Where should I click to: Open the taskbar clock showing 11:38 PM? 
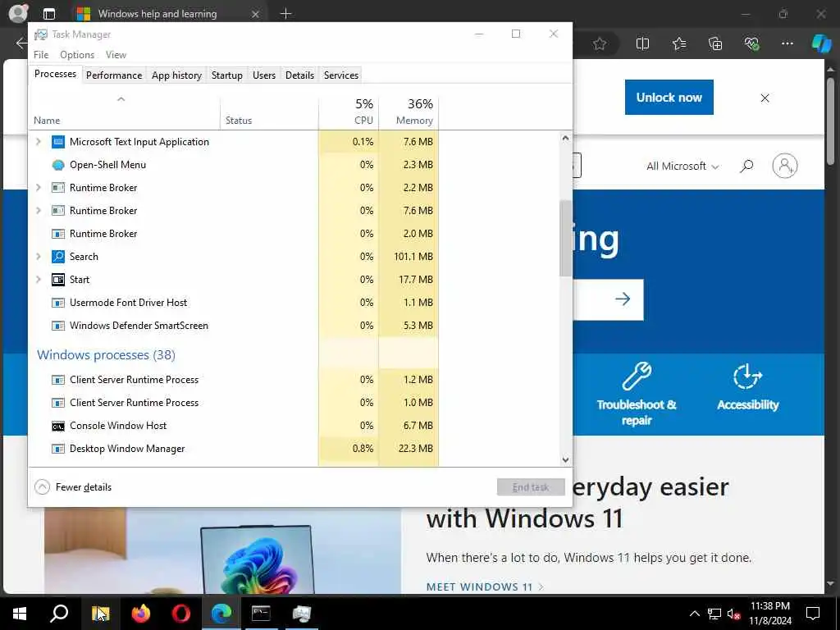(769, 614)
